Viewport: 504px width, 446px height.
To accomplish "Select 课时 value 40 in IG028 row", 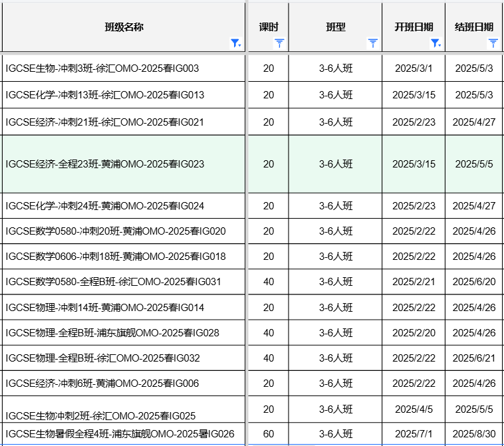I will coord(269,332).
